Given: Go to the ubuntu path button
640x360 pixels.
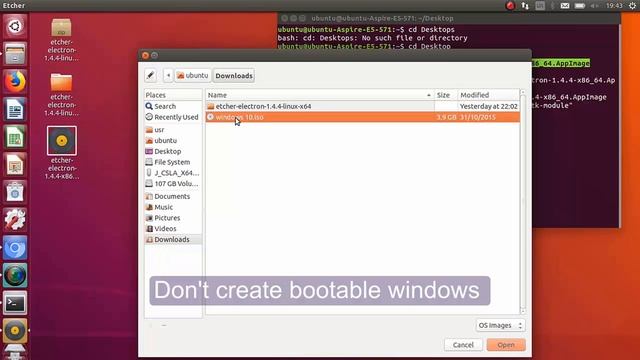Looking at the screenshot, I should click(193, 76).
